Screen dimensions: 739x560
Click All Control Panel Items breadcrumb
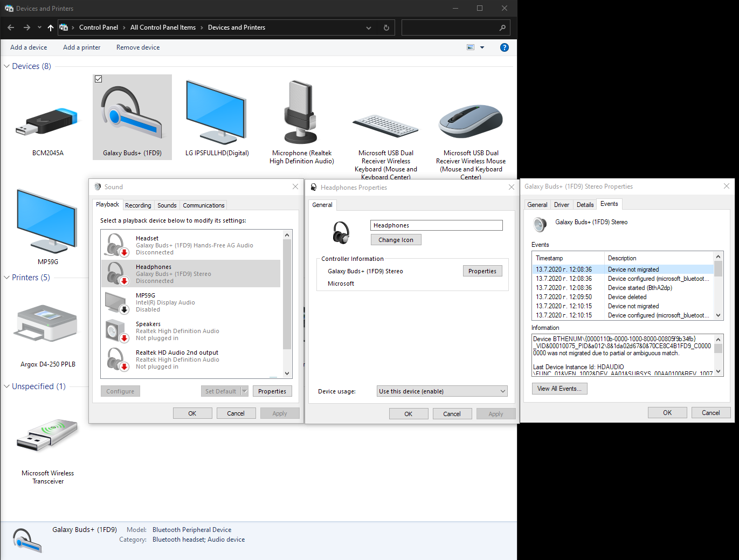[x=163, y=27]
